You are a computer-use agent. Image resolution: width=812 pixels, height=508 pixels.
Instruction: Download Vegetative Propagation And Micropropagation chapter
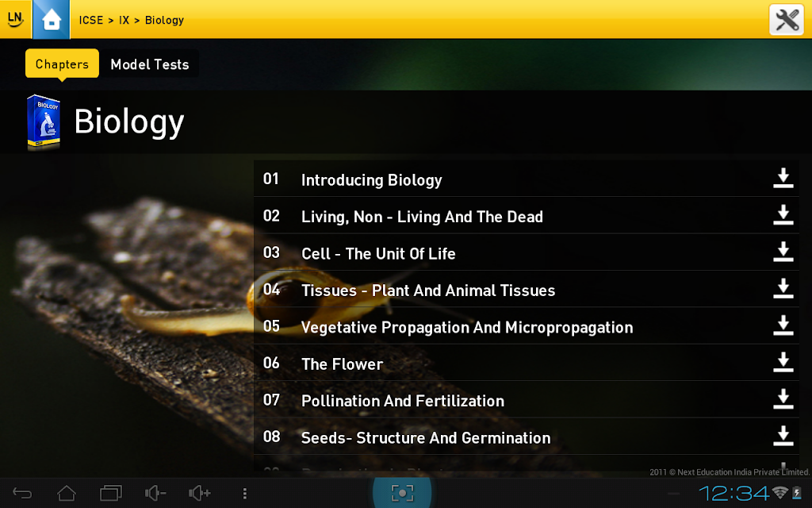(x=783, y=325)
